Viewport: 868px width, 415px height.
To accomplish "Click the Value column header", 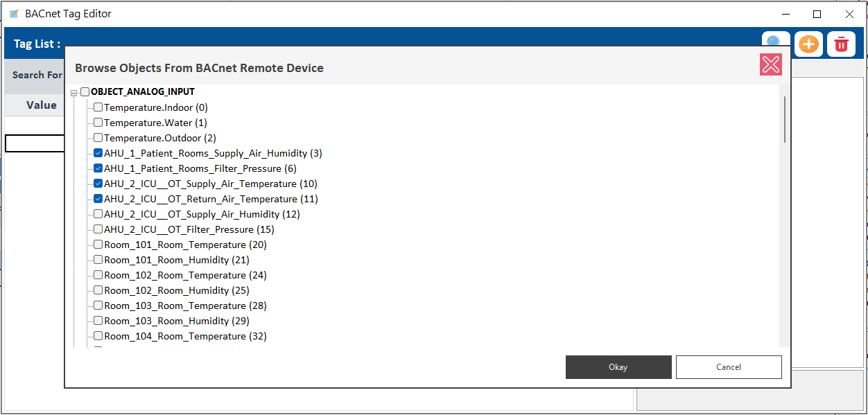I will pos(42,105).
